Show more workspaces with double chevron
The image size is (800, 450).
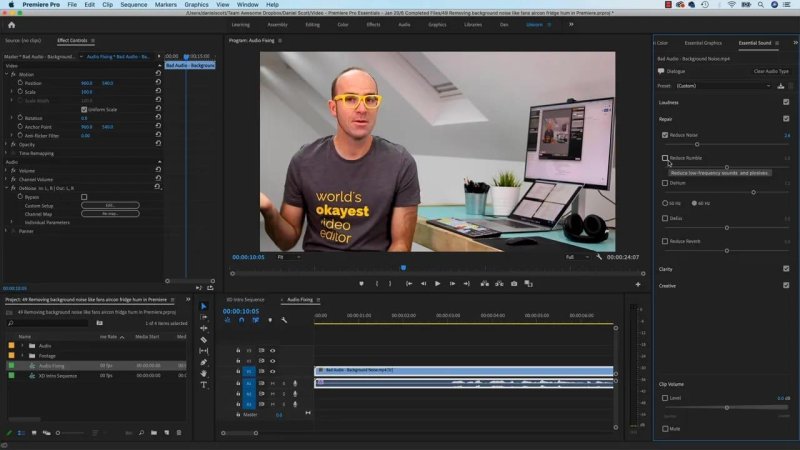[x=571, y=24]
